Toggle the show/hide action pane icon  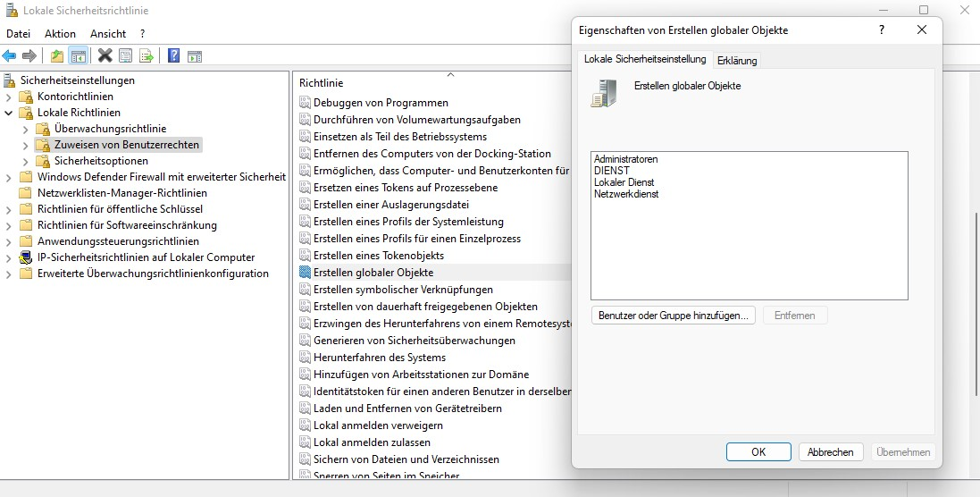coord(195,55)
